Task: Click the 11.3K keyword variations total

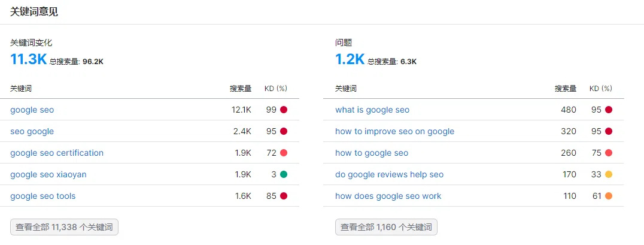Action: click(28, 59)
